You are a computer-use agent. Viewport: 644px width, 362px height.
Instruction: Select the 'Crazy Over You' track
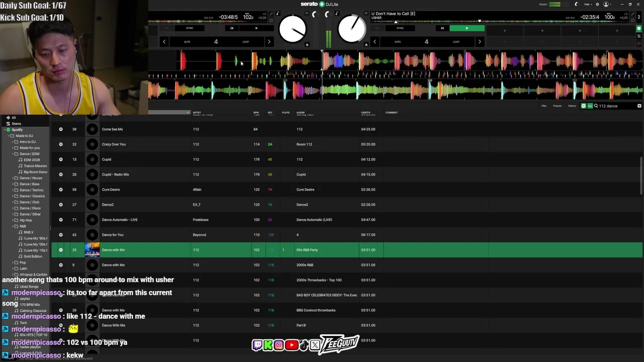pyautogui.click(x=347, y=144)
